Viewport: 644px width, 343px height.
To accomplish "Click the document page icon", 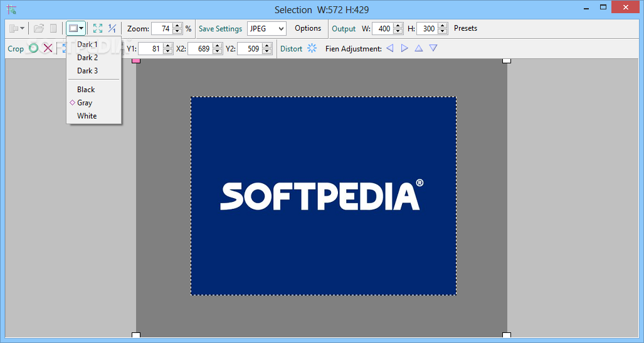I will (x=53, y=28).
